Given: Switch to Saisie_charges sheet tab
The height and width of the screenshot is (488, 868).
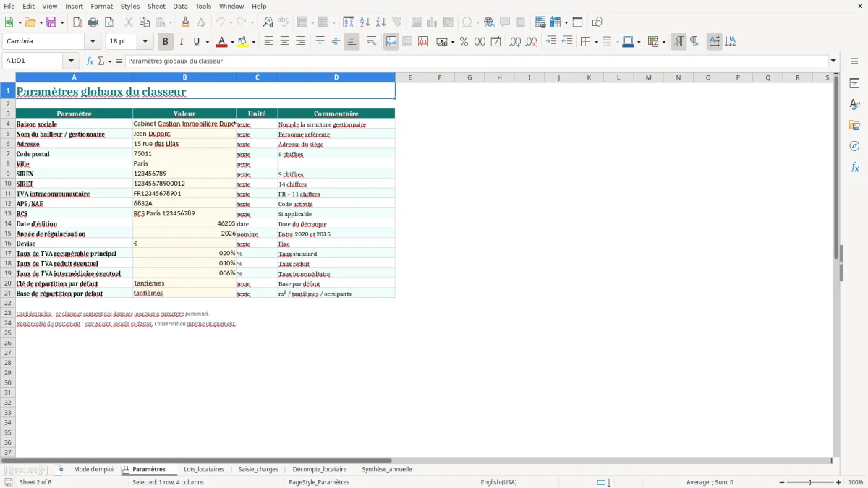Looking at the screenshot, I should (258, 469).
